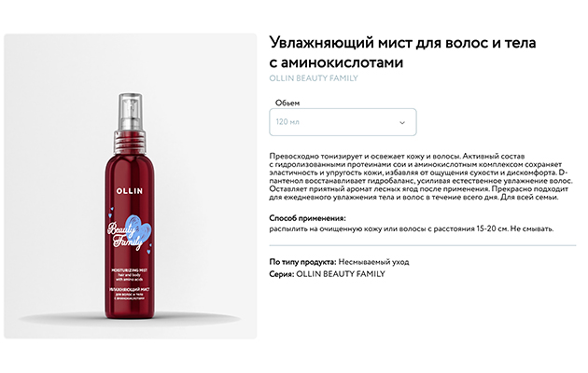Click the Объем field label
Viewport: 588px width, 373px height.
coord(287,103)
